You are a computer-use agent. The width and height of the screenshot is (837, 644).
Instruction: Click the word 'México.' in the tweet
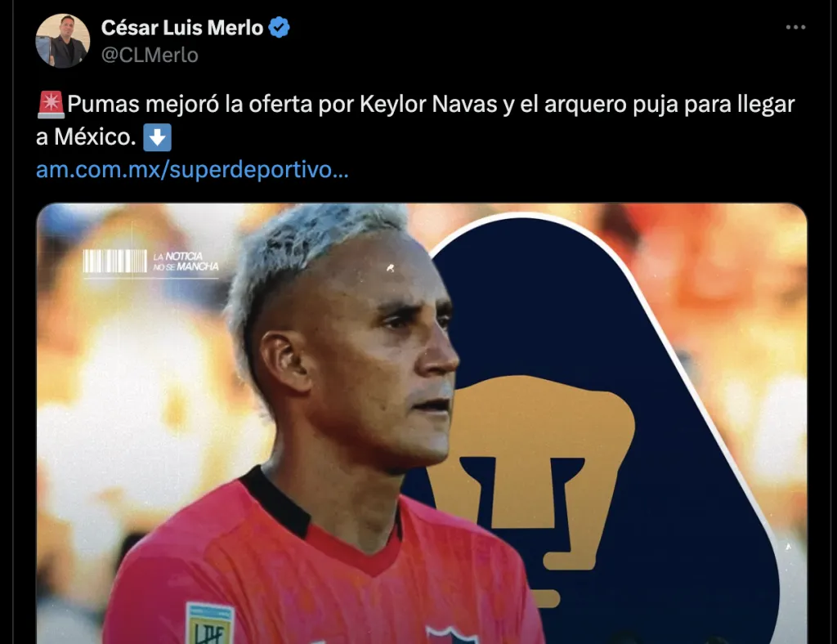click(96, 137)
